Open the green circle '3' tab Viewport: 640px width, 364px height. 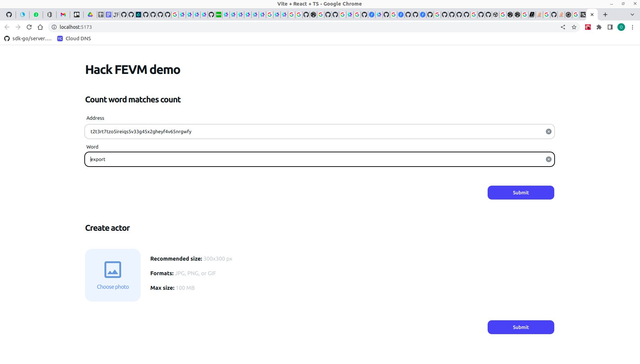[36, 15]
